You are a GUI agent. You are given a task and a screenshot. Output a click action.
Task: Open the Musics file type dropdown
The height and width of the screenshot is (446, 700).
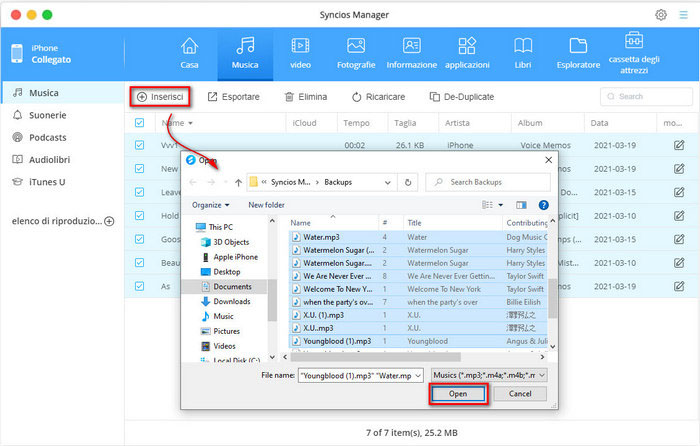pos(489,375)
